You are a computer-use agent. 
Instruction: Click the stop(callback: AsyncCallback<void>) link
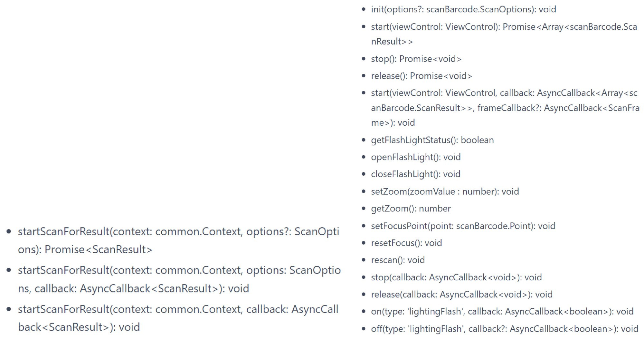click(456, 277)
